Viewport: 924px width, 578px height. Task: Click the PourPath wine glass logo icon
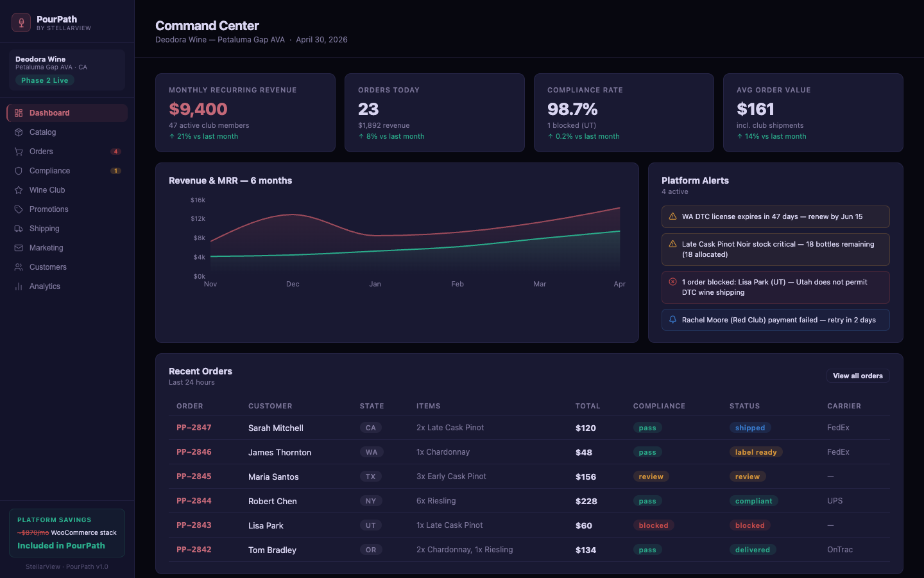point(21,22)
